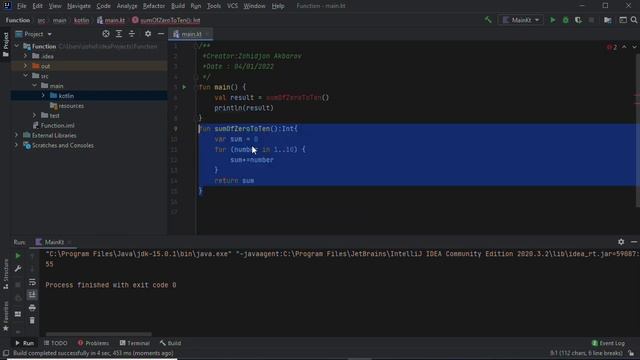
Task: Select Function.iml file in tree
Action: pos(53,126)
